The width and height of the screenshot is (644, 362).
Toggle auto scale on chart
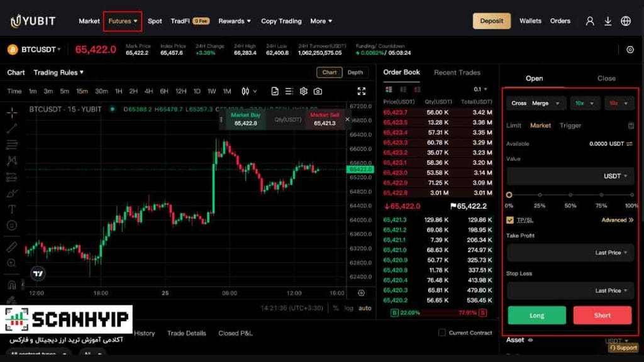[x=365, y=308]
